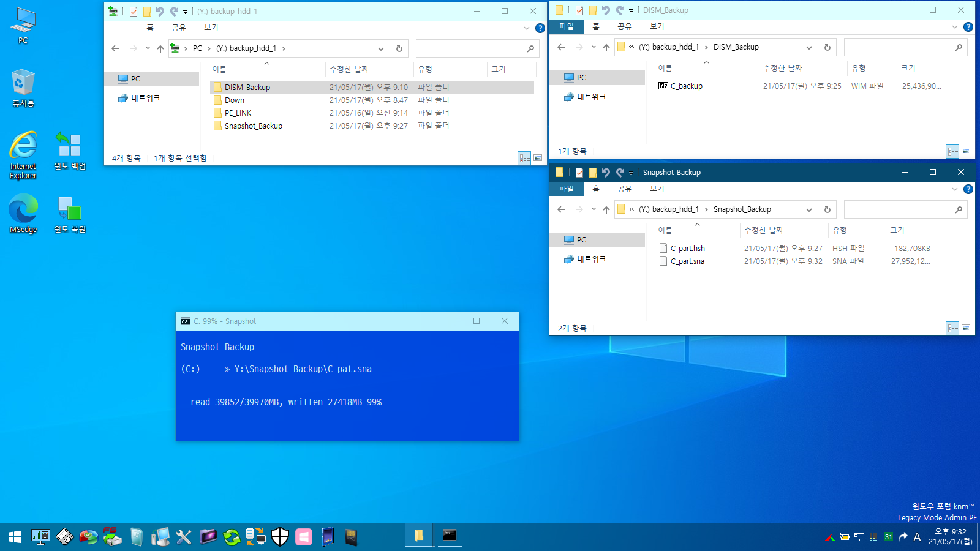
Task: Open the 윈도 복원 desktop shortcut
Action: pyautogui.click(x=69, y=214)
